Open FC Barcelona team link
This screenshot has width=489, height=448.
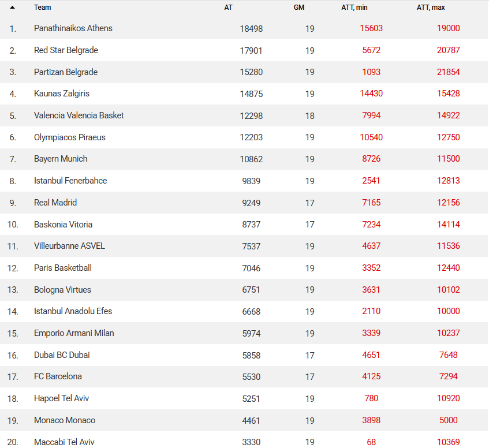(x=58, y=376)
